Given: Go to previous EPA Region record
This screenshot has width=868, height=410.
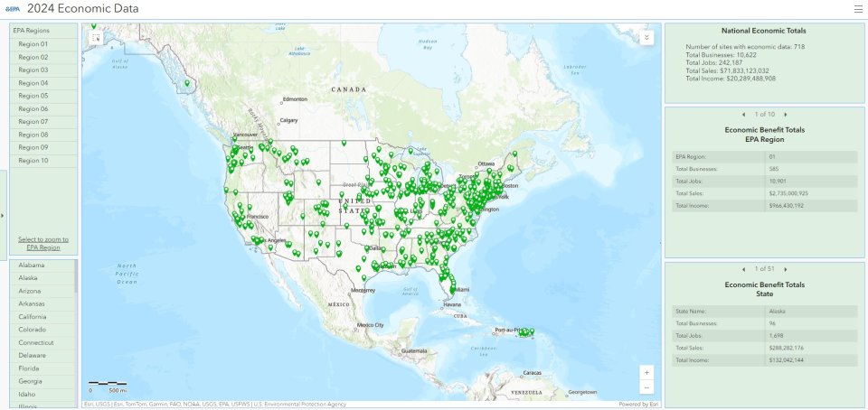Looking at the screenshot, I should (743, 115).
